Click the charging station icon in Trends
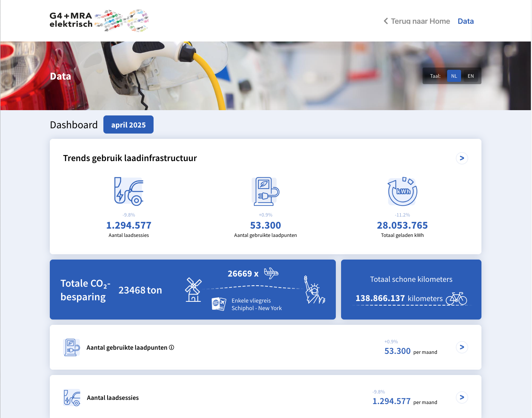532x418 pixels. pos(265,191)
